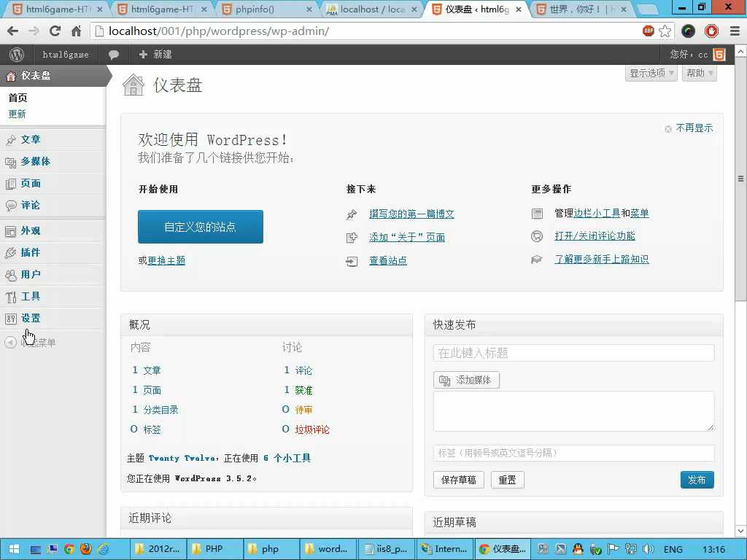Click the tools icon beside 工具

coord(10,297)
